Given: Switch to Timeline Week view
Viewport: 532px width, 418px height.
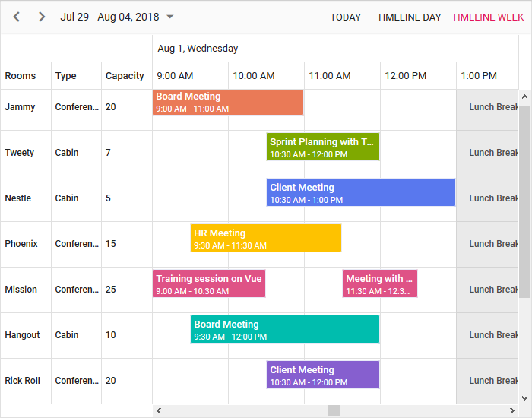Looking at the screenshot, I should [487, 17].
